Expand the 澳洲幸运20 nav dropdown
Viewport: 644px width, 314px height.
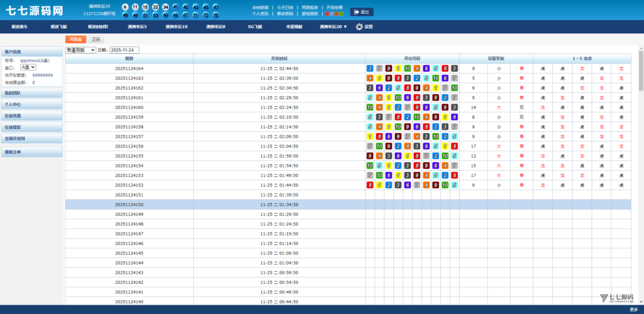(x=333, y=27)
